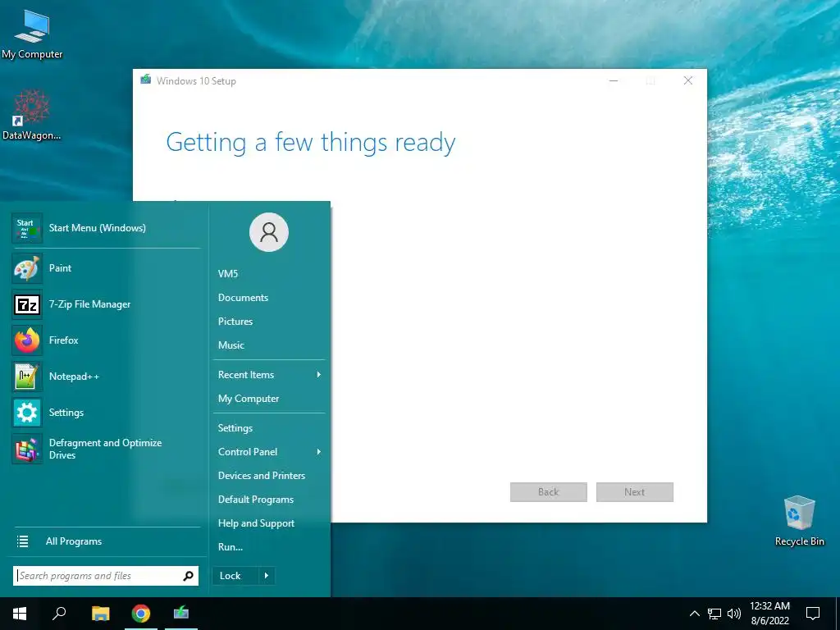
Task: Open Firefox from start menu
Action: (x=106, y=340)
